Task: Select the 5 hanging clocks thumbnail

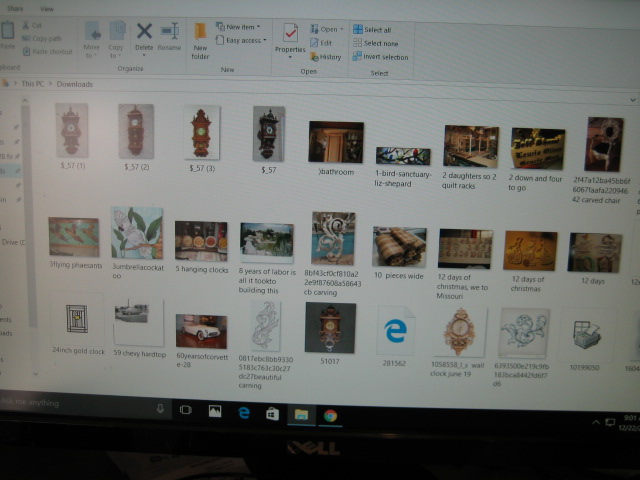Action: [201, 241]
